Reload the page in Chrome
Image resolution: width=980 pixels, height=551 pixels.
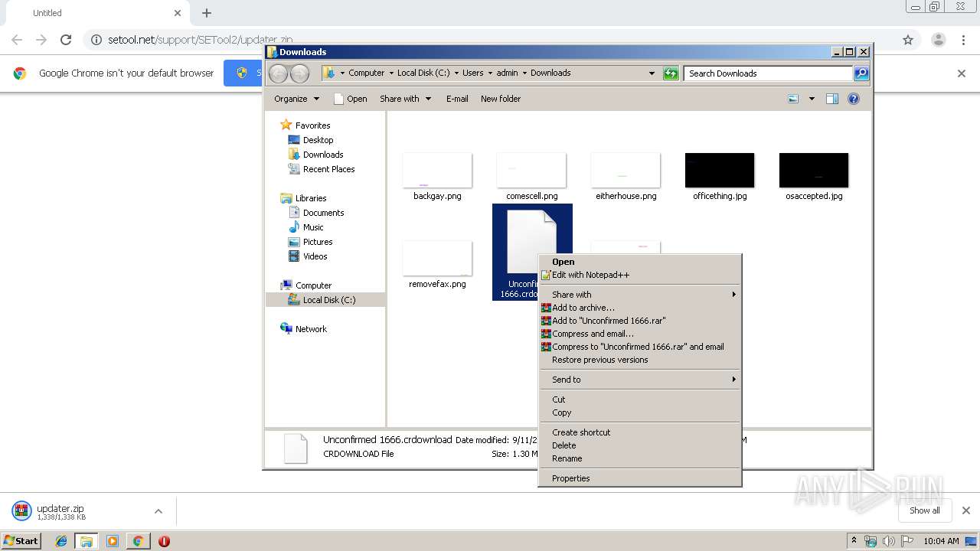coord(66,40)
